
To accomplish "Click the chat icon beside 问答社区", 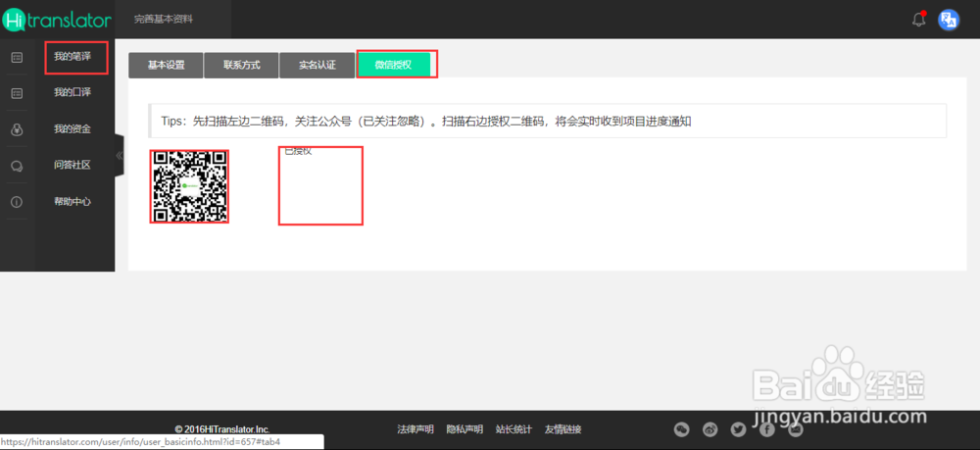I will (x=17, y=166).
